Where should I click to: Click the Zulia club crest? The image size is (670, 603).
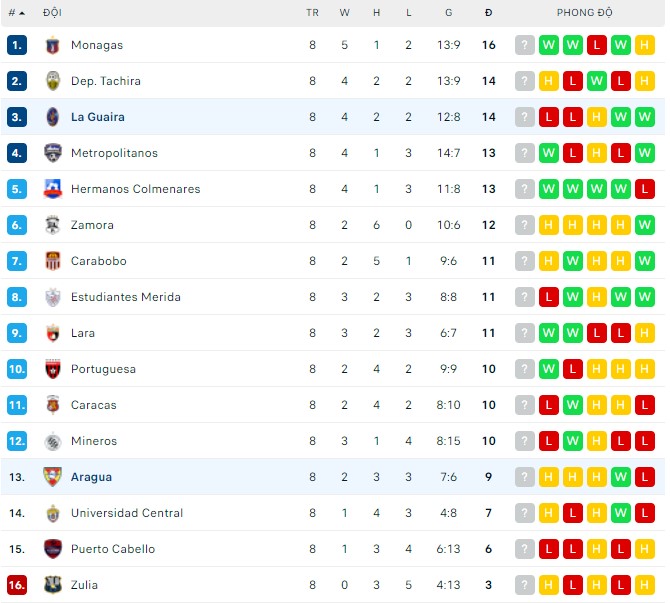(x=53, y=585)
